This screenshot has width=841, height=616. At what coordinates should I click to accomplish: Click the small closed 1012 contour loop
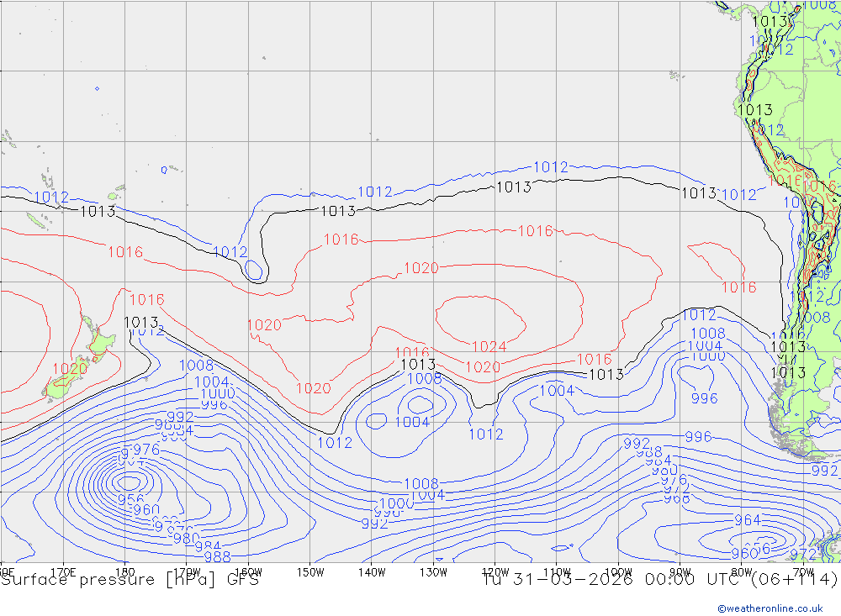point(253,270)
